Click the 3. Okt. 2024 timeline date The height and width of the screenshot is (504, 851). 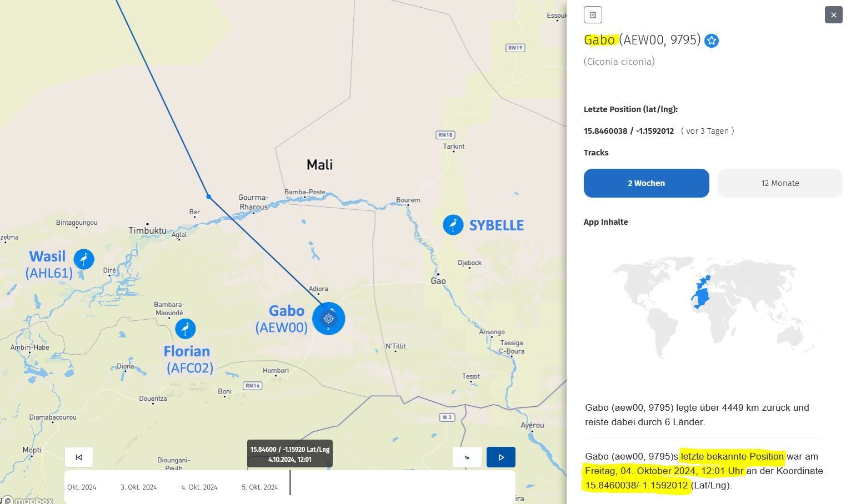click(139, 487)
